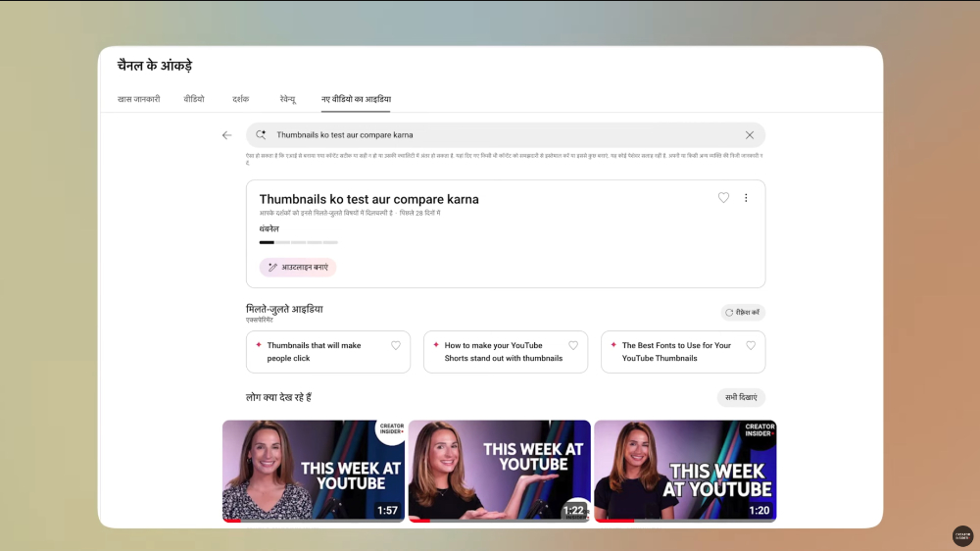Click the sparkle icon on 'YouTube Shorts' card
Screen dimensions: 980x551
(x=436, y=344)
